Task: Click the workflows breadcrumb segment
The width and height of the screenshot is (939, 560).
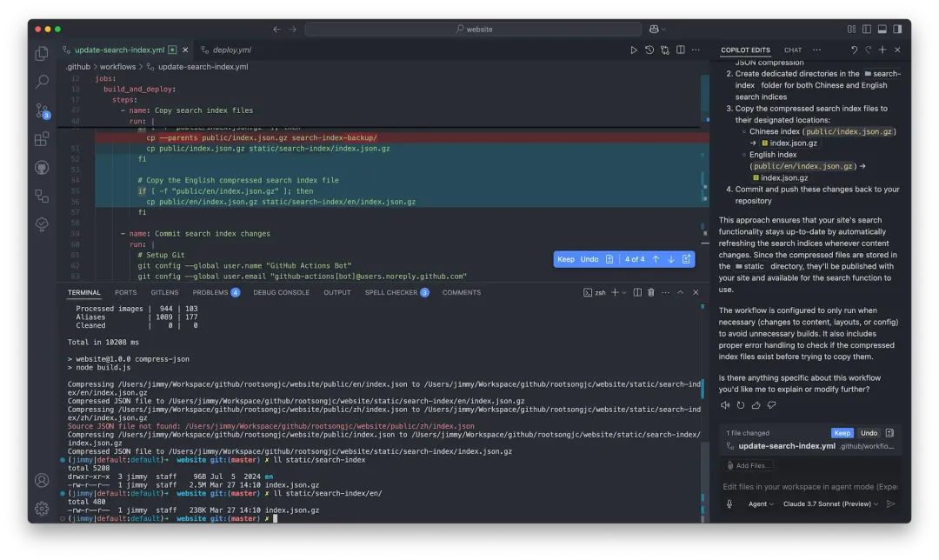Action: pos(117,66)
